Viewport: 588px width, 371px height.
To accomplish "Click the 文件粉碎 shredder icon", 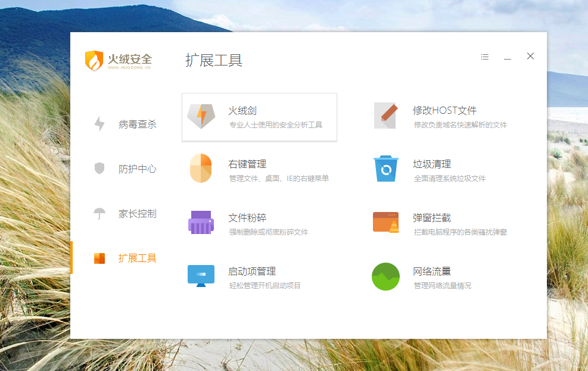I will click(201, 222).
